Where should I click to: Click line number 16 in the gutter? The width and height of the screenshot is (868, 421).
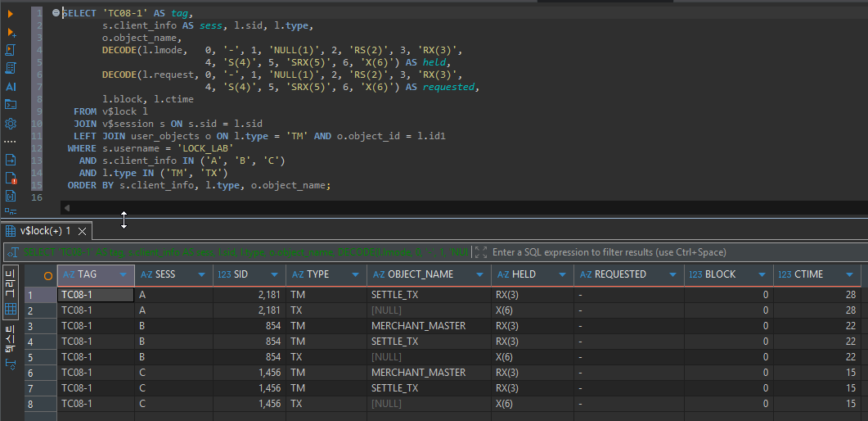37,197
